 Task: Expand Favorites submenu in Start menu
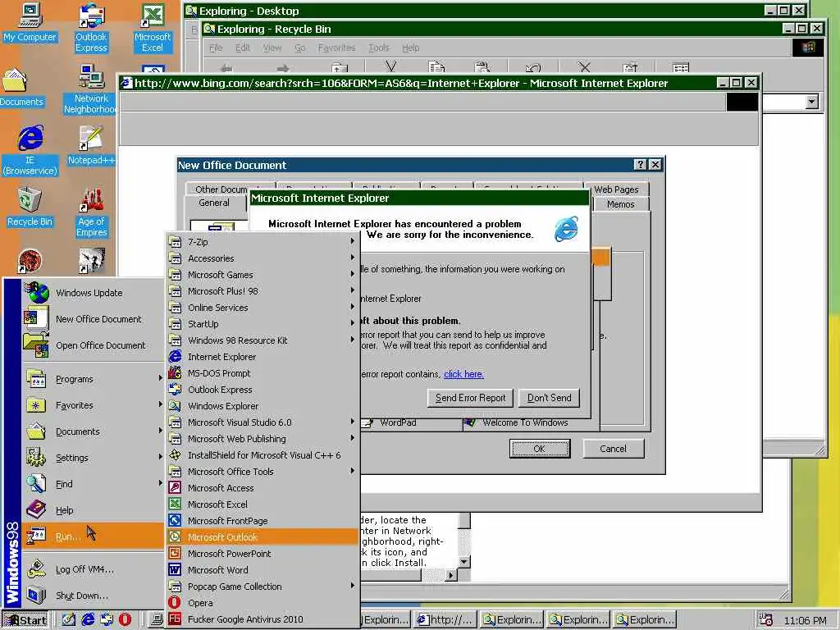(x=93, y=405)
